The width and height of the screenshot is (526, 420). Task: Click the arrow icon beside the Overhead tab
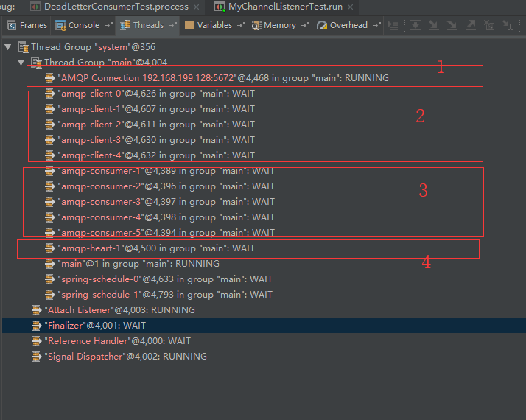click(x=376, y=25)
